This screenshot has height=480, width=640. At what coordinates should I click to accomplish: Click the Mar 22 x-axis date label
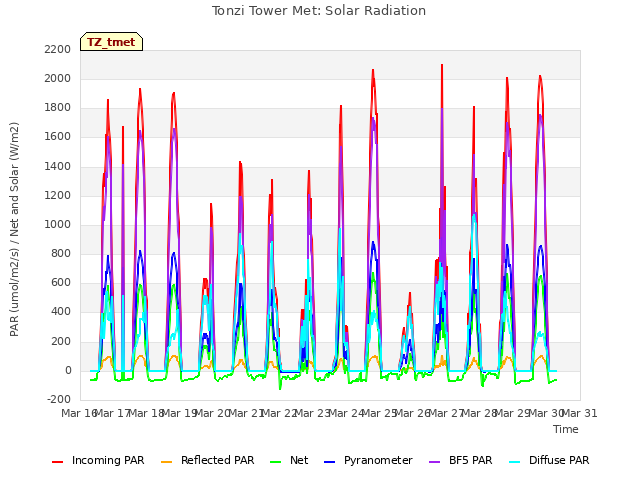[x=279, y=413]
